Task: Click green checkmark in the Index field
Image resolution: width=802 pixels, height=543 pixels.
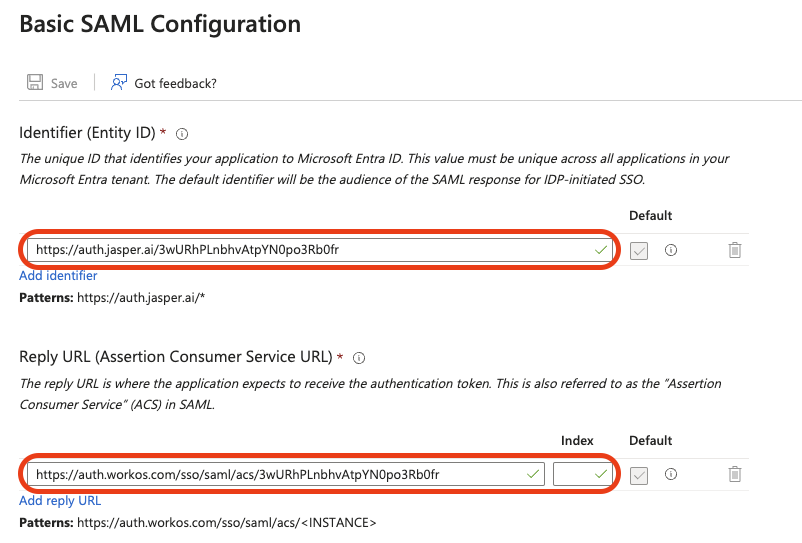Action: 600,474
